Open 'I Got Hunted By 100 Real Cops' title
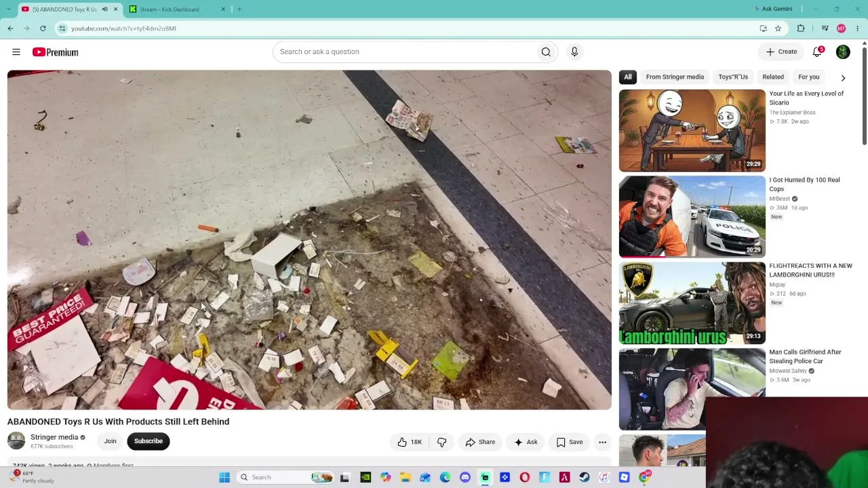The width and height of the screenshot is (868, 488). (x=805, y=184)
